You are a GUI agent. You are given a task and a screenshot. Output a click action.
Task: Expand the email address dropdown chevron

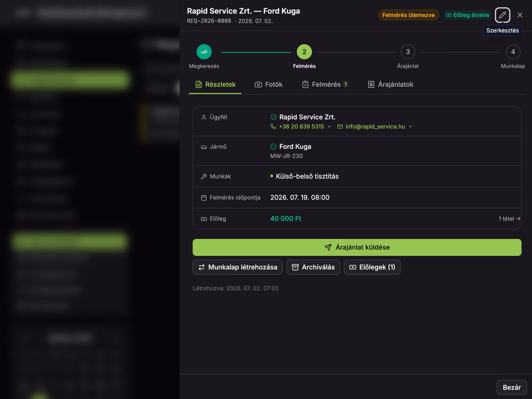tap(410, 126)
